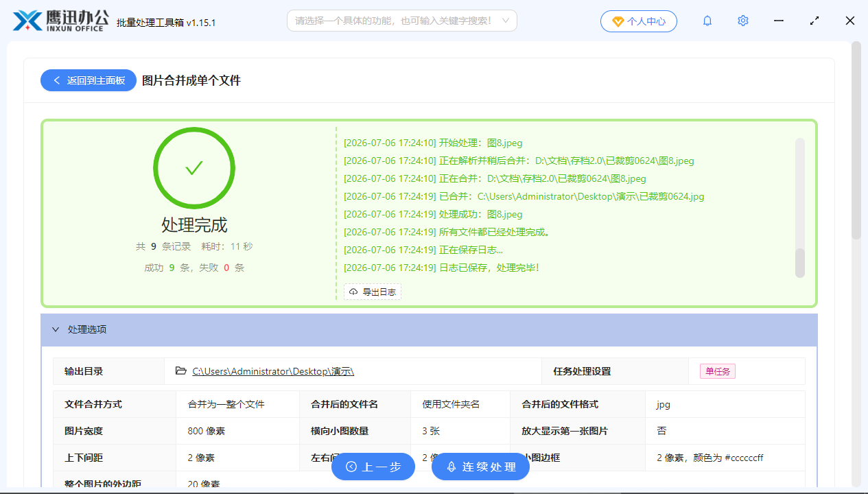Click 图片合并成单个文件 page title

tap(191, 80)
